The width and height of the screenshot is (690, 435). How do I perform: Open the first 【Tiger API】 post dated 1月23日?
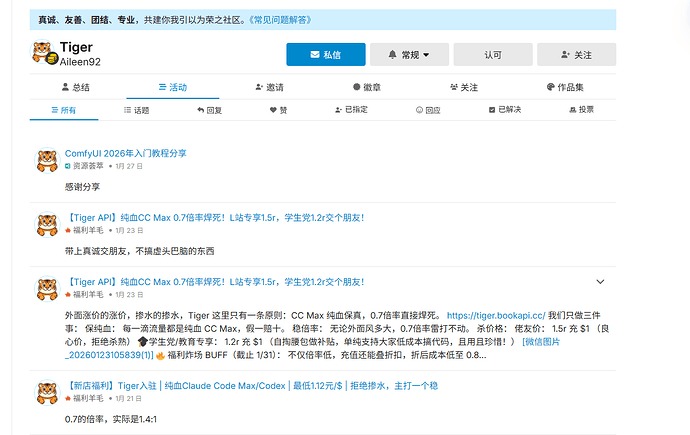click(214, 218)
